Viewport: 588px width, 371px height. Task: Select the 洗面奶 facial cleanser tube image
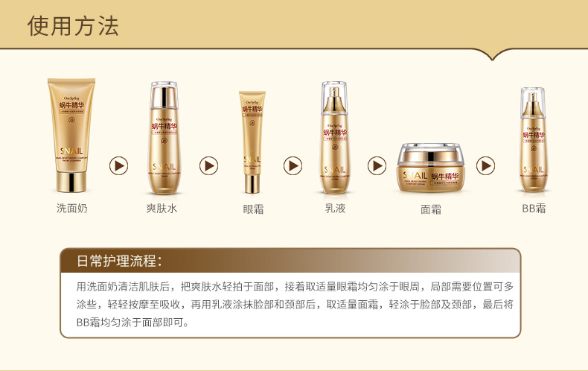(x=71, y=135)
